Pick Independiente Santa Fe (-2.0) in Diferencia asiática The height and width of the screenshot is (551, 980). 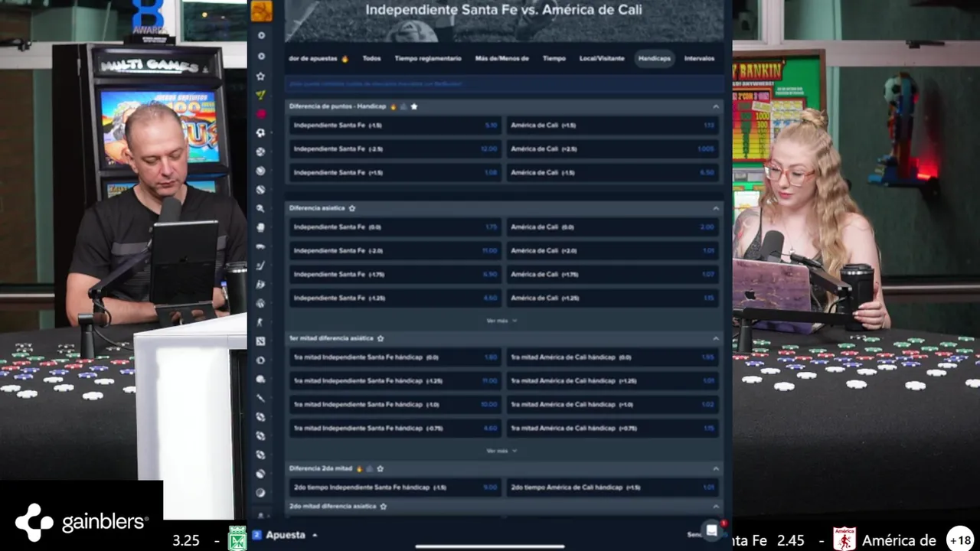pyautogui.click(x=395, y=251)
